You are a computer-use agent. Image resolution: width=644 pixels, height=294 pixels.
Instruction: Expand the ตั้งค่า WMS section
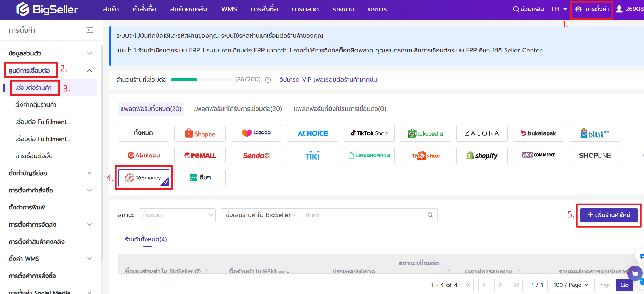pos(90,259)
